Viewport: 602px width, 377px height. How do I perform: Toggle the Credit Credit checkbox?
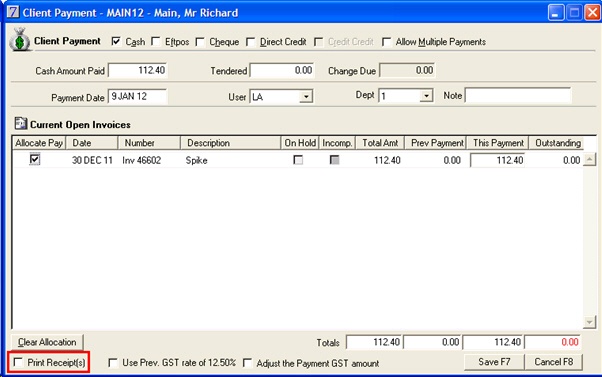(x=318, y=41)
